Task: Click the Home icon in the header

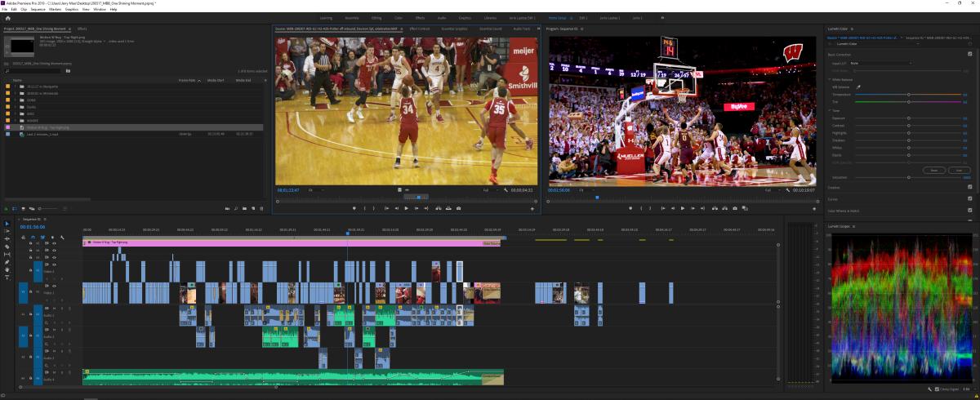Action: pyautogui.click(x=8, y=17)
